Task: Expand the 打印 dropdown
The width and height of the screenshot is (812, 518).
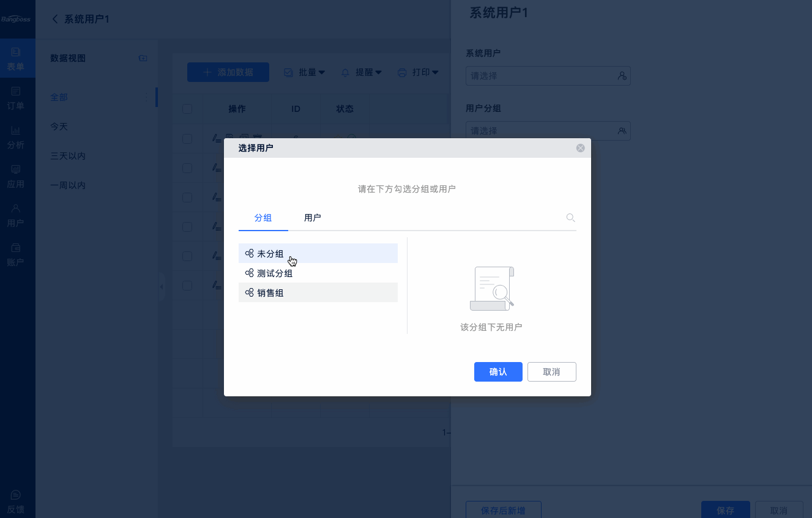Action: 419,72
